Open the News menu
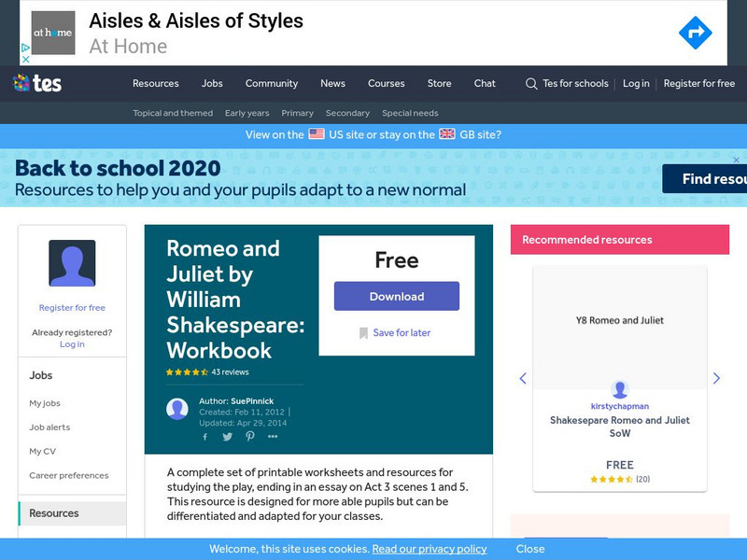 332,83
